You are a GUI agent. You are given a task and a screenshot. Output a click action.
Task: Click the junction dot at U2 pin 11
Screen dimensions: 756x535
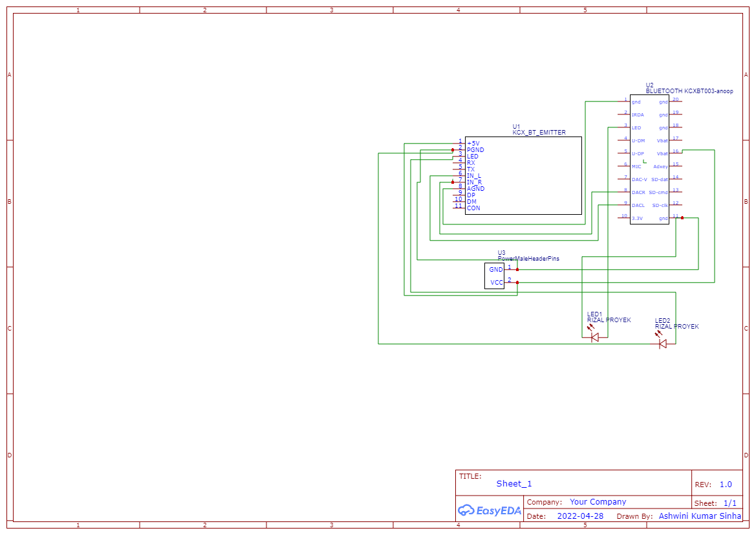(x=682, y=218)
